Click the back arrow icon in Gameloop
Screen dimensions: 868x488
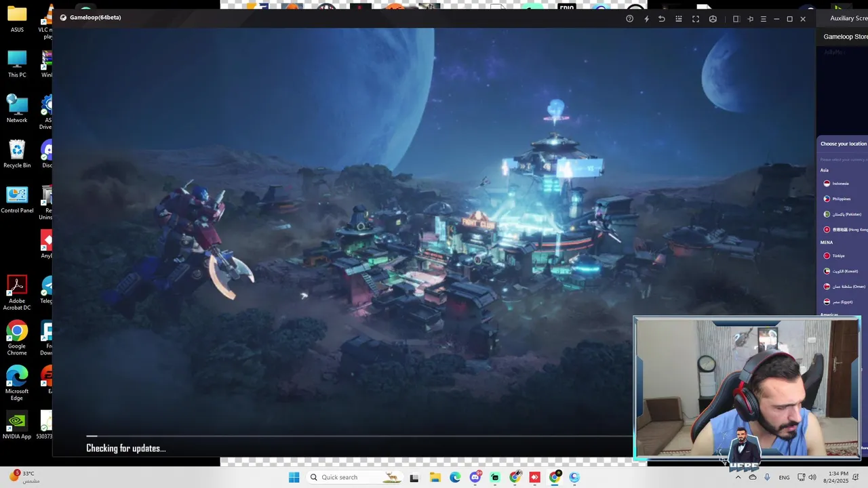click(x=662, y=19)
